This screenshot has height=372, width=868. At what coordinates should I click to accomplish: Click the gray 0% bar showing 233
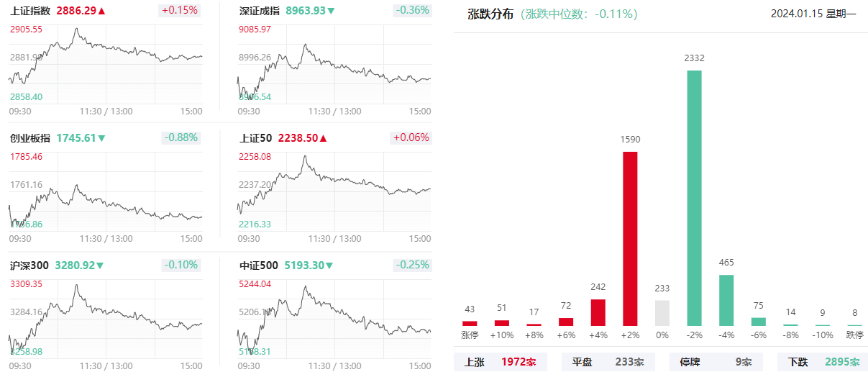click(662, 313)
